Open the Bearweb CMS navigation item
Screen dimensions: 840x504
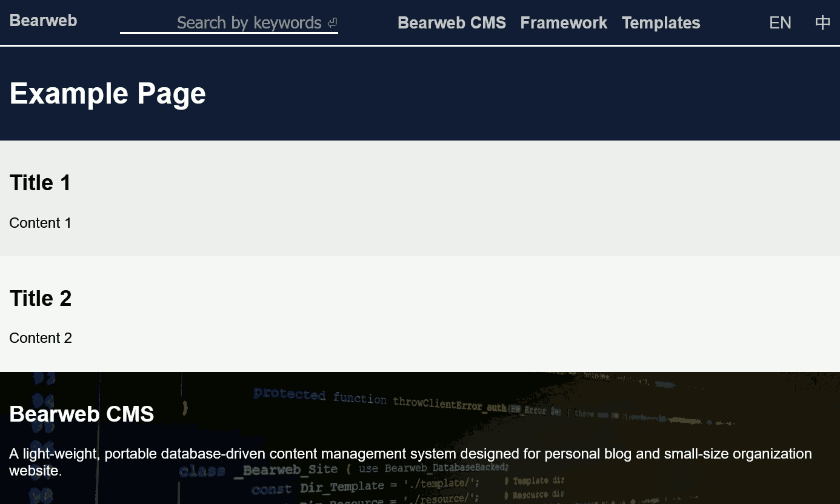click(x=452, y=23)
